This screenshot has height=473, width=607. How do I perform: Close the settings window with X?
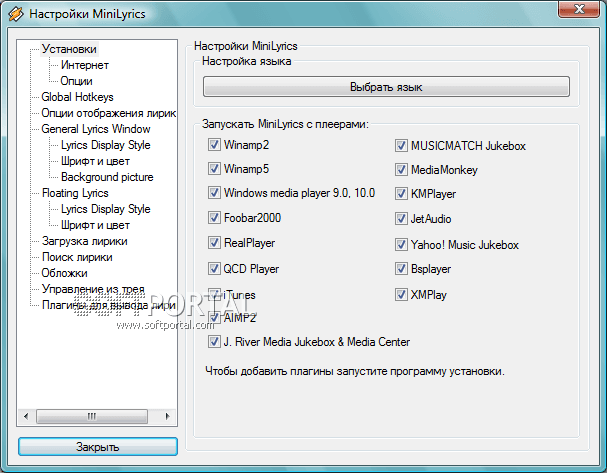click(579, 9)
